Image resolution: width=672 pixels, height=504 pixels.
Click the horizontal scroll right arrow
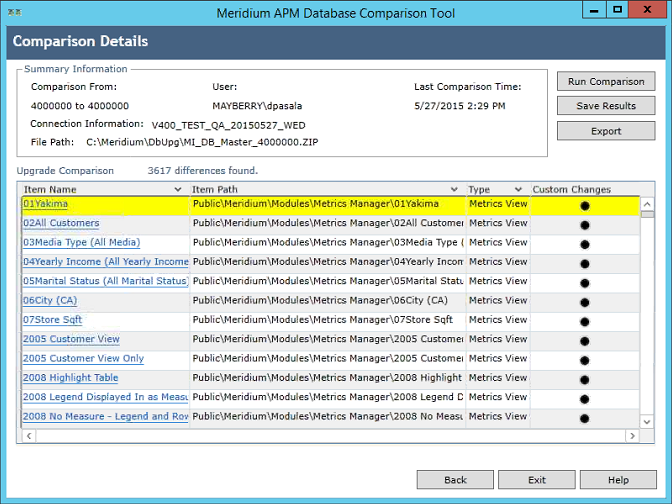[x=632, y=436]
